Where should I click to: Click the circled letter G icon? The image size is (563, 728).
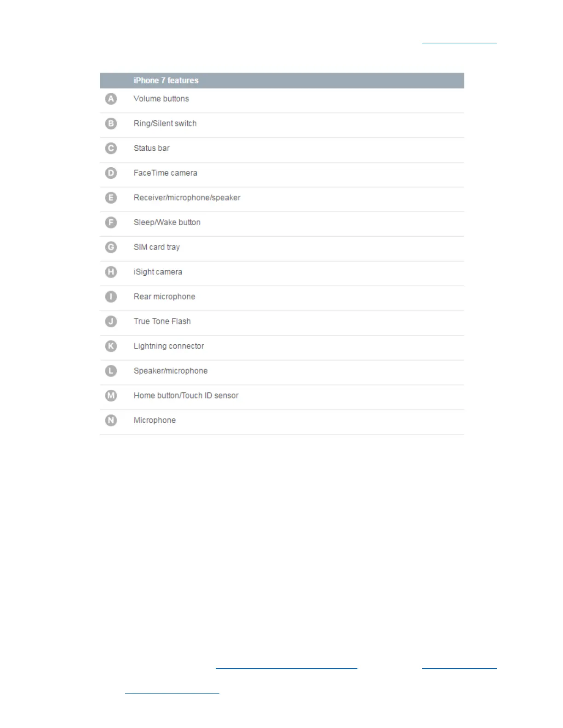coord(111,247)
